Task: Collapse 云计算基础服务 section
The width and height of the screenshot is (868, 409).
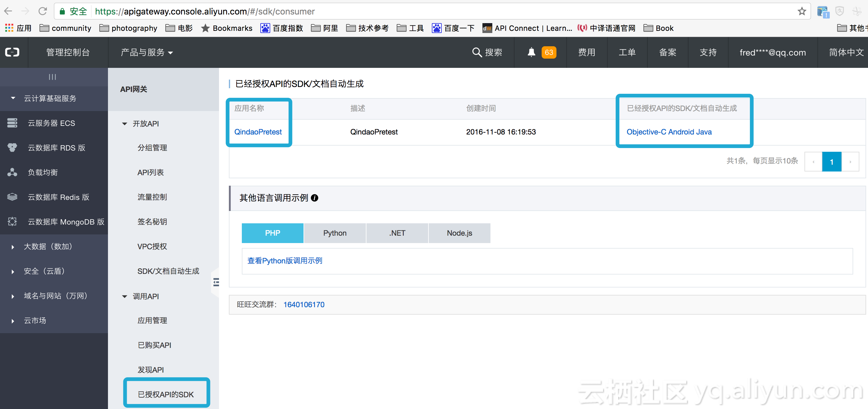Action: (x=13, y=98)
